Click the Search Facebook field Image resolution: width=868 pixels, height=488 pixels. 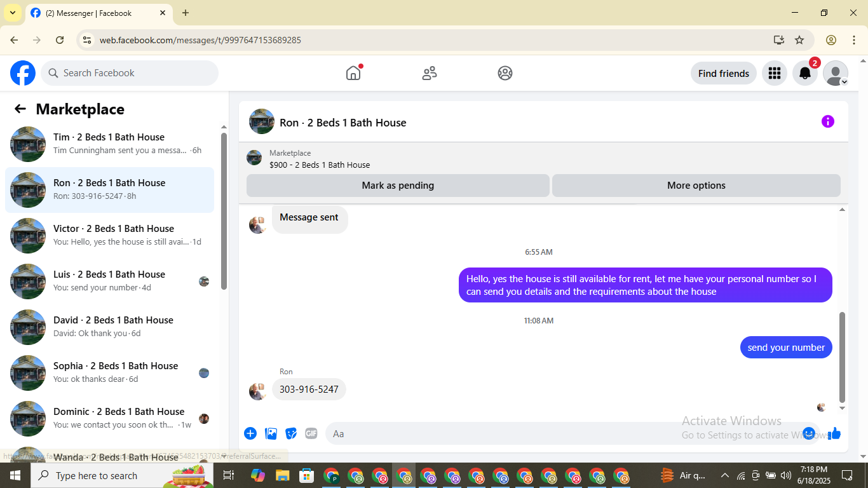pos(130,73)
